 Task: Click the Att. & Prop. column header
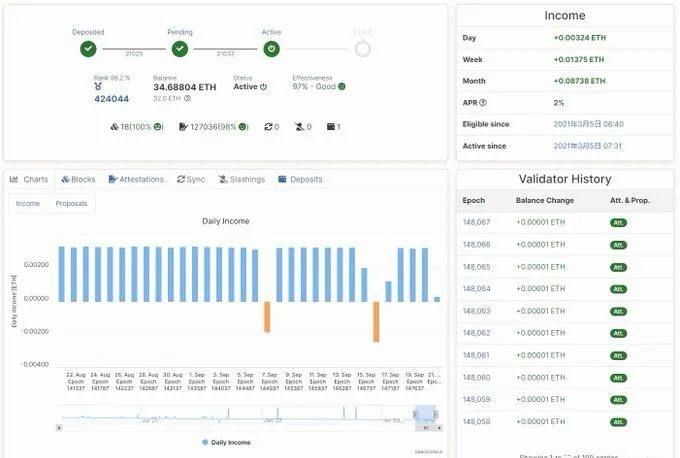point(630,200)
